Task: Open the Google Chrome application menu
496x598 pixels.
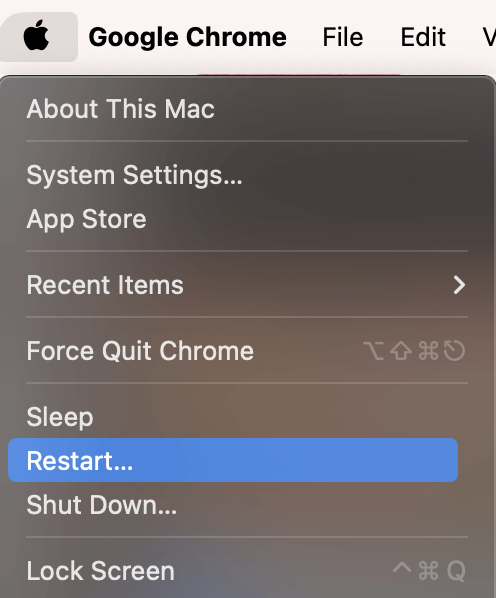Action: click(188, 37)
